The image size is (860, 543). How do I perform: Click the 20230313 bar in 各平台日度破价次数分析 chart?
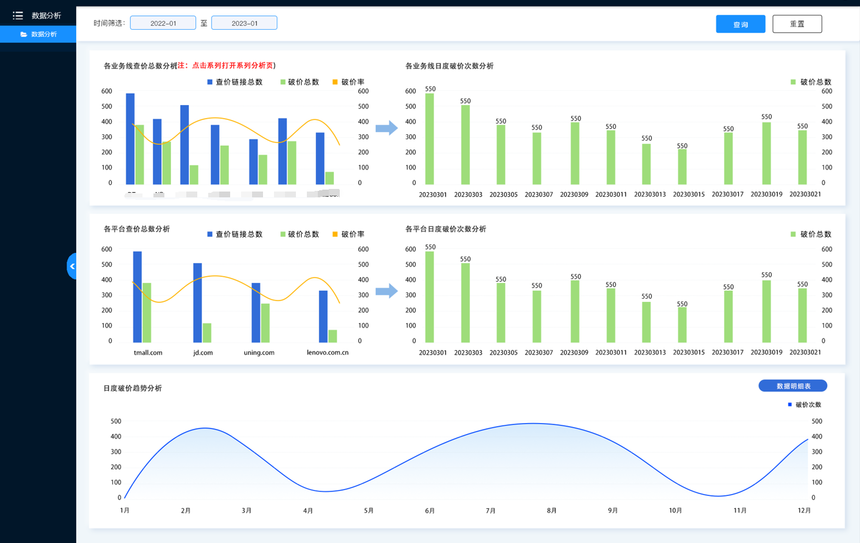[646, 322]
